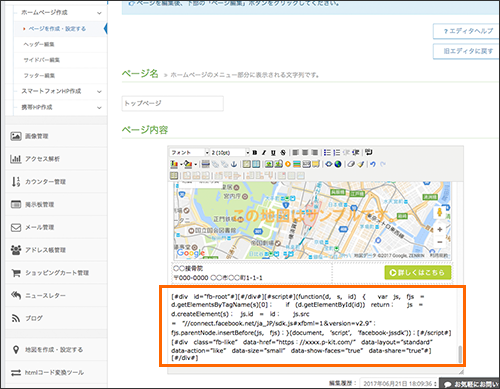Click the orange play media icon
The image size is (500, 389).
pyautogui.click(x=288, y=164)
